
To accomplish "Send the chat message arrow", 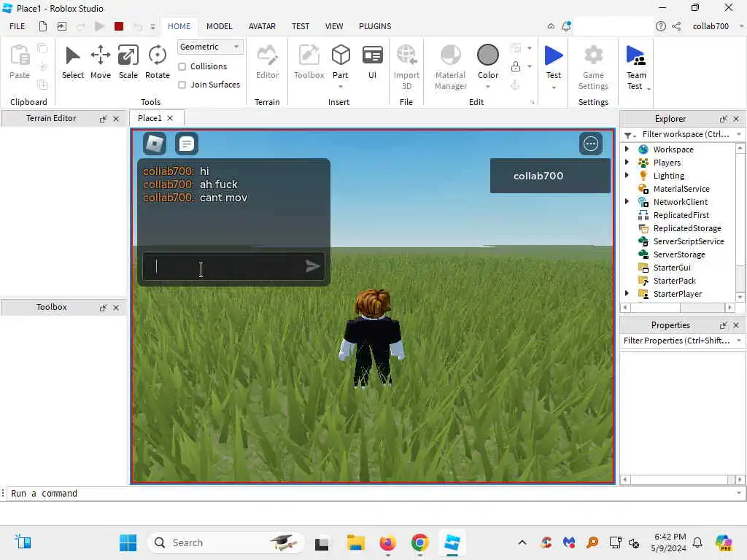I will pos(312,266).
